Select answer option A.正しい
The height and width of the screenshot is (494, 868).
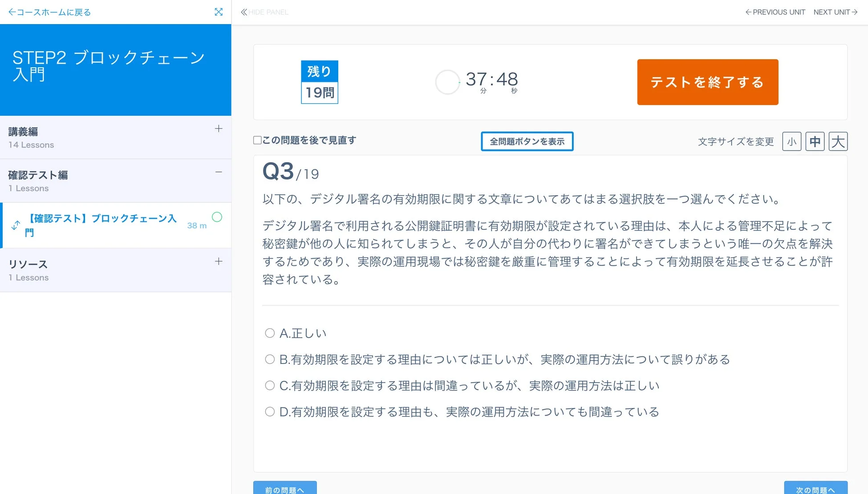pos(269,333)
